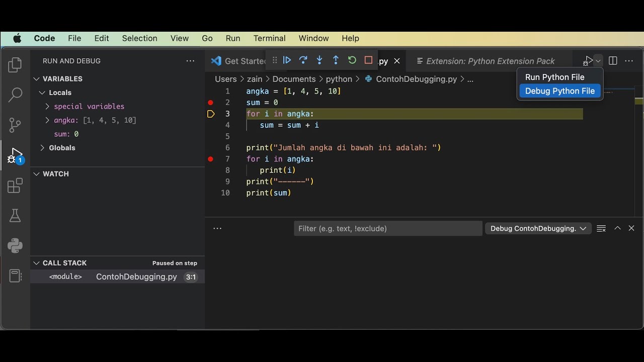644x362 pixels.
Task: Click Continue in debug toolbar
Action: tap(287, 60)
